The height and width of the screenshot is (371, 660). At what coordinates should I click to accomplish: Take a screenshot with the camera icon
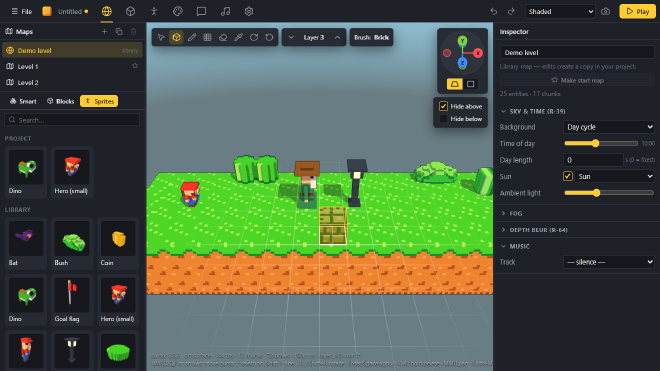(605, 11)
